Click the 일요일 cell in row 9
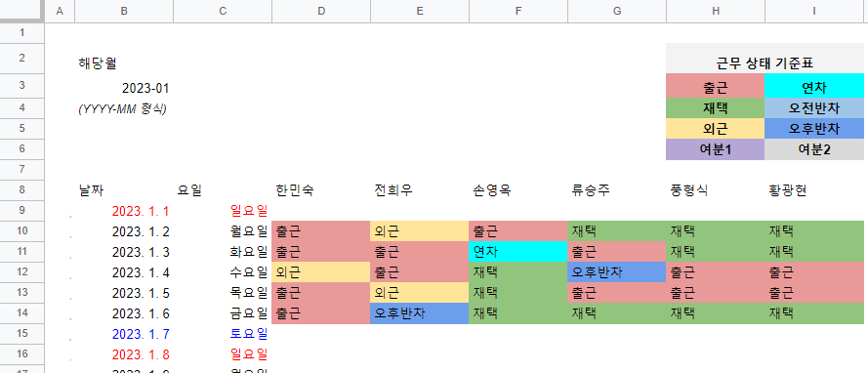This screenshot has width=868, height=373. click(x=223, y=211)
